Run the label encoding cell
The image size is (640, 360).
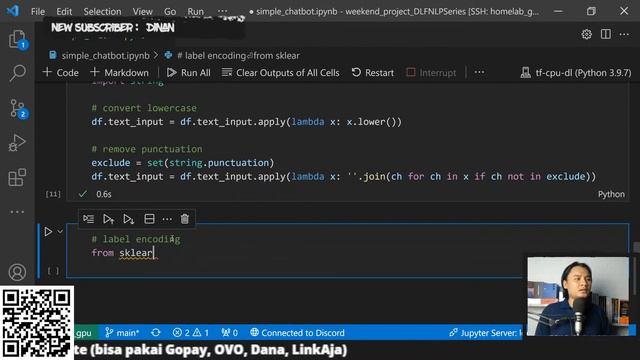click(x=48, y=231)
